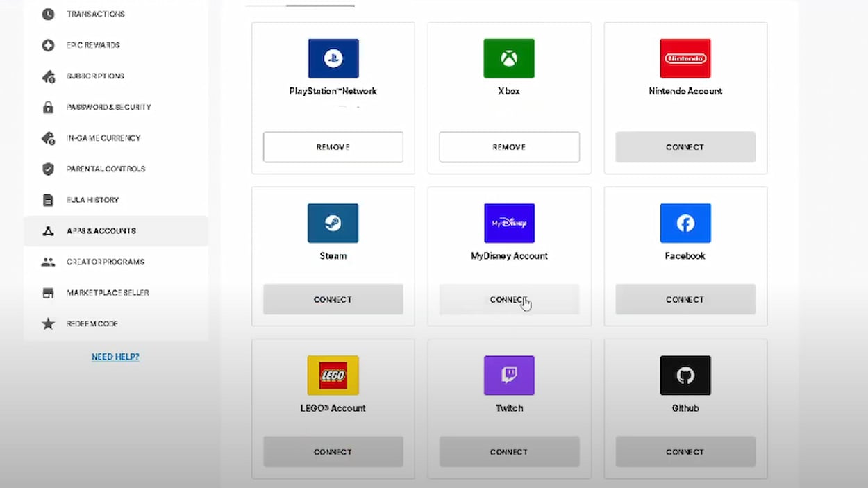868x488 pixels.
Task: Remove the PlayStation Network connection
Action: [333, 147]
